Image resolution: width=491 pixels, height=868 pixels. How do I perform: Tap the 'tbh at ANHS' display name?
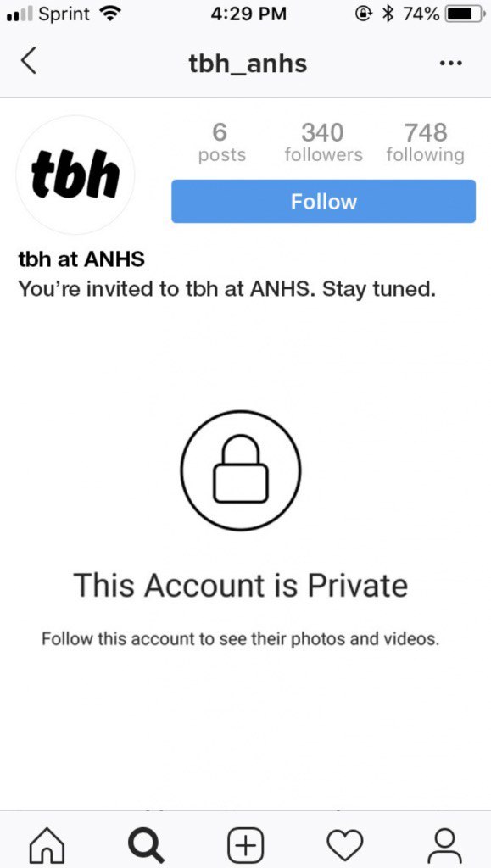[81, 259]
